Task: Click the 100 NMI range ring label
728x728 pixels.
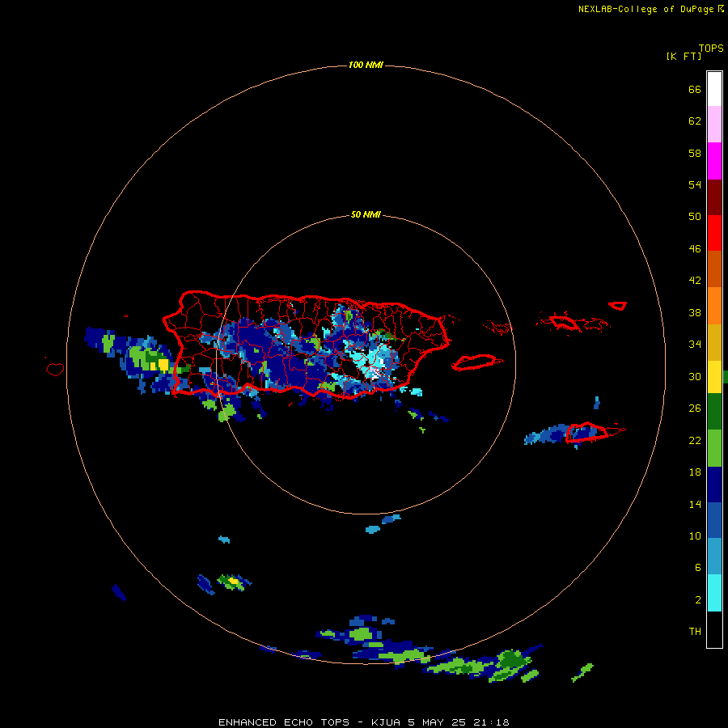Action: [366, 65]
